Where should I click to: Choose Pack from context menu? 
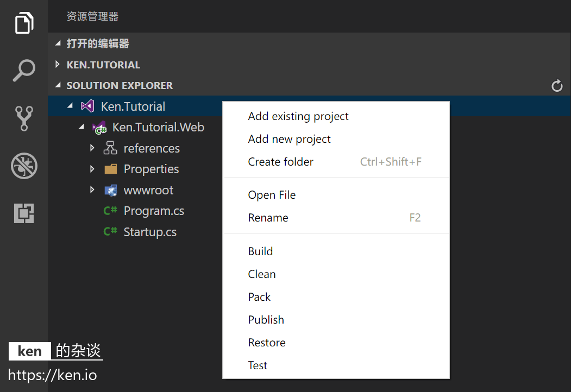click(x=336, y=297)
